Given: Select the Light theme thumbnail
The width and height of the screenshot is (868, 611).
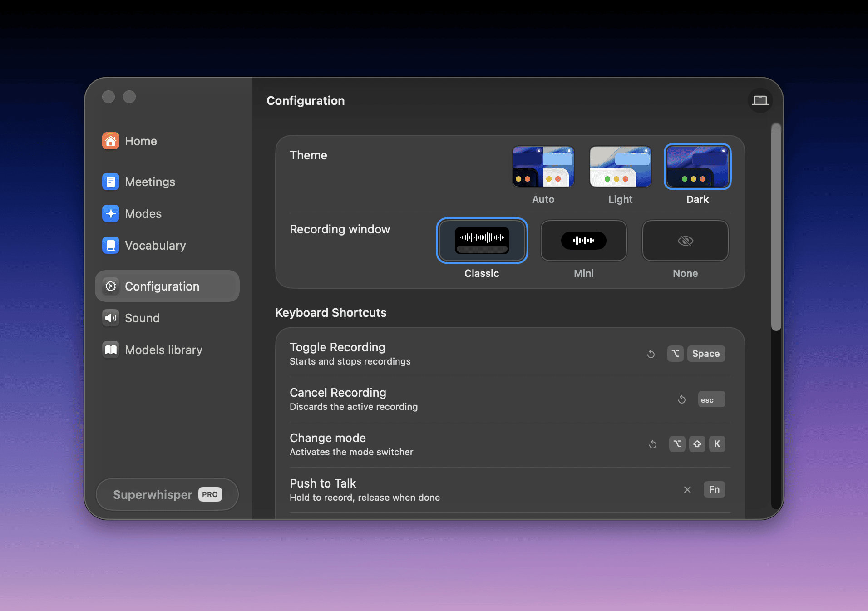Looking at the screenshot, I should coord(621,167).
